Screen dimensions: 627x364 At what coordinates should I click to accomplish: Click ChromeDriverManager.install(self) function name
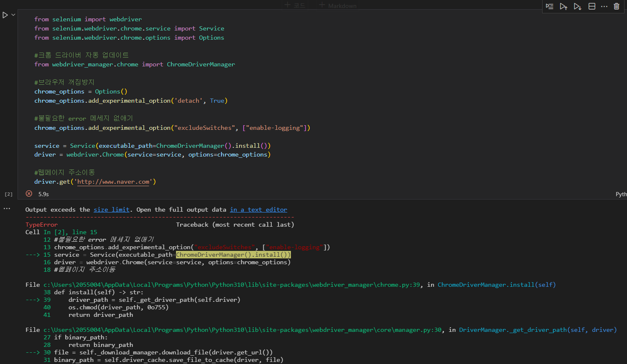tap(497, 285)
